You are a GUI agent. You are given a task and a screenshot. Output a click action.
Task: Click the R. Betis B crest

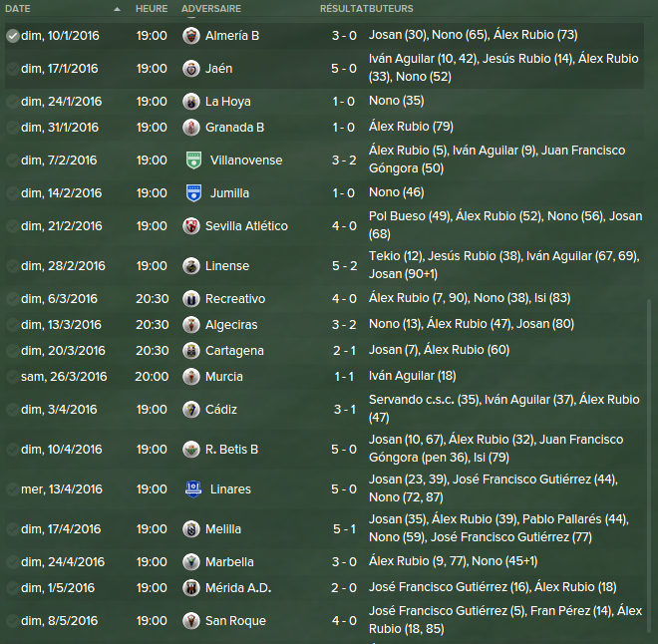click(191, 450)
